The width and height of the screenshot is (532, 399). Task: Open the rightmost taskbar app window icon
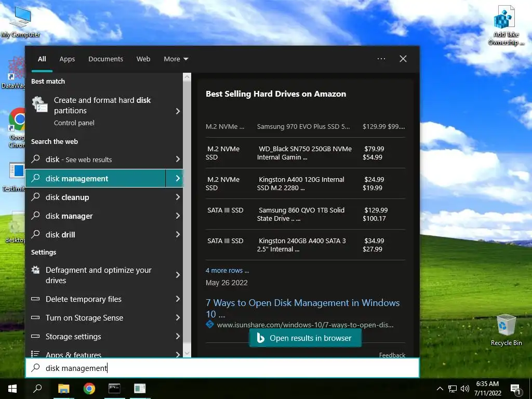coord(139,389)
